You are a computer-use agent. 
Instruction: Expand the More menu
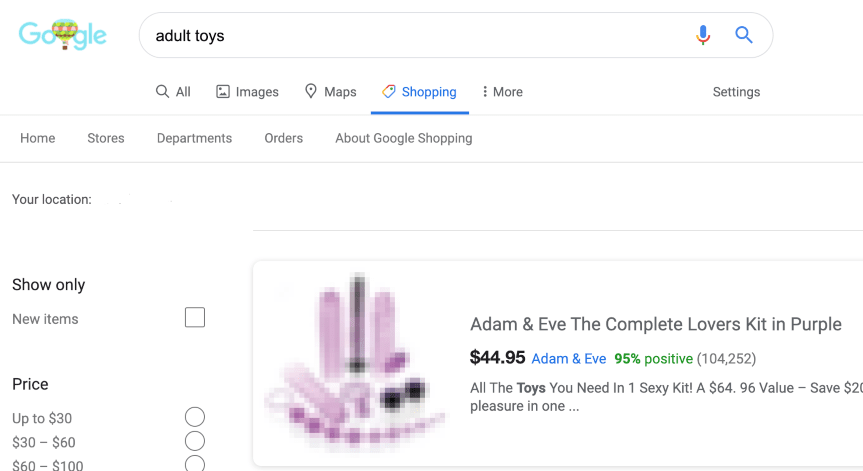(x=502, y=92)
